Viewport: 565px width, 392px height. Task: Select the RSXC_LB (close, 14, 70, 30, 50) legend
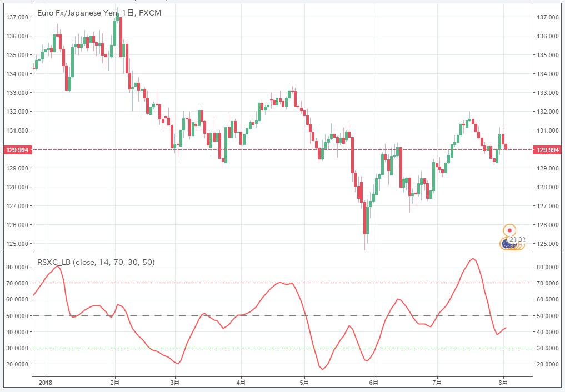coord(96,262)
